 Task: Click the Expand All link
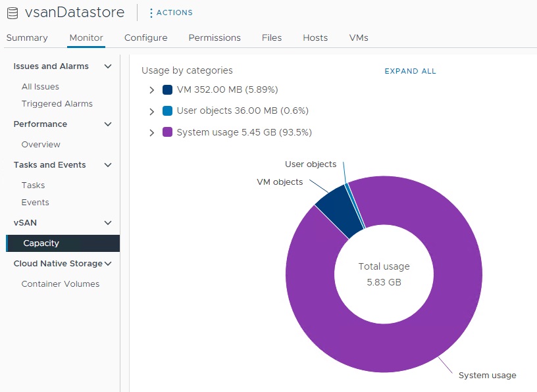pyautogui.click(x=410, y=71)
